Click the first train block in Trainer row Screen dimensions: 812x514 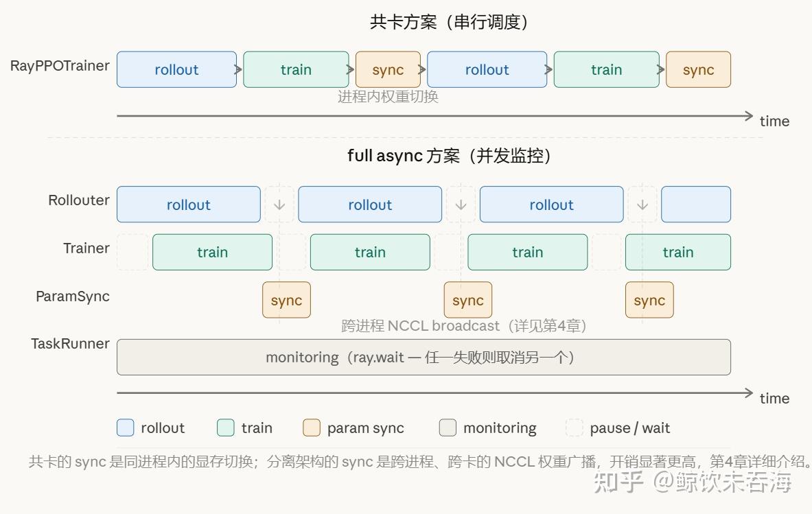[212, 252]
